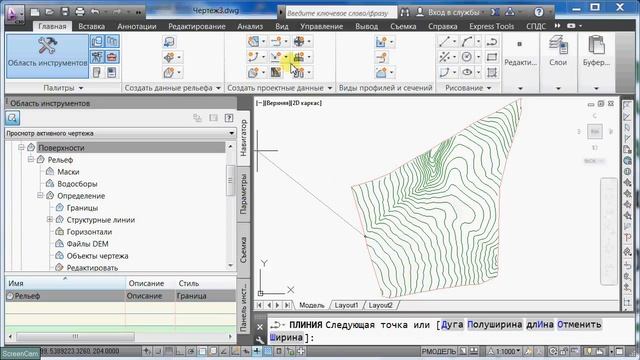640x360 pixels.
Task: Switch to the Аннотации ribbon tab
Action: [137, 26]
